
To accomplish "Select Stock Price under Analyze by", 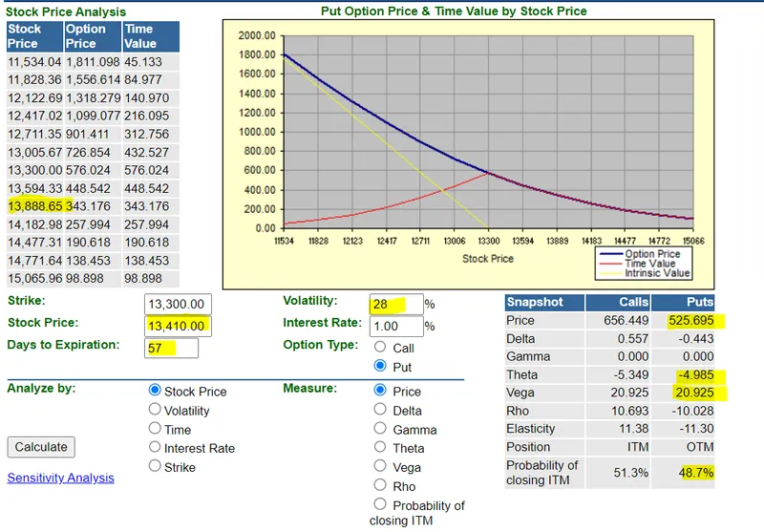I will (156, 391).
